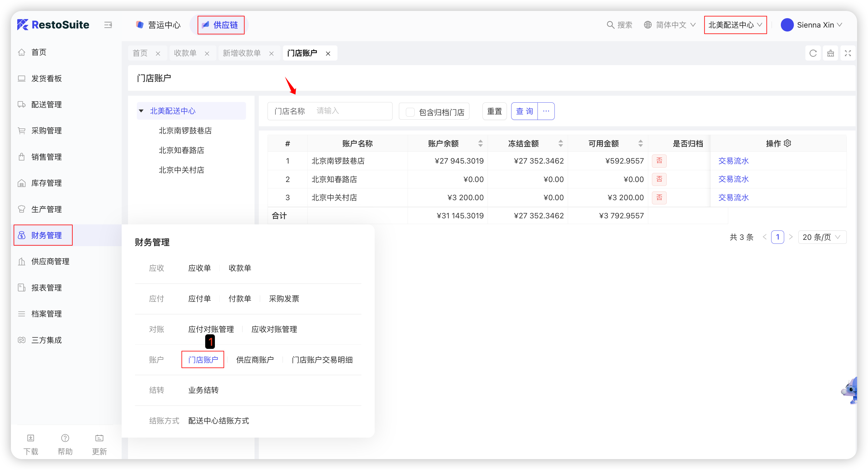This screenshot has height=470, width=868.
Task: Click the refresh page icon
Action: click(x=813, y=53)
